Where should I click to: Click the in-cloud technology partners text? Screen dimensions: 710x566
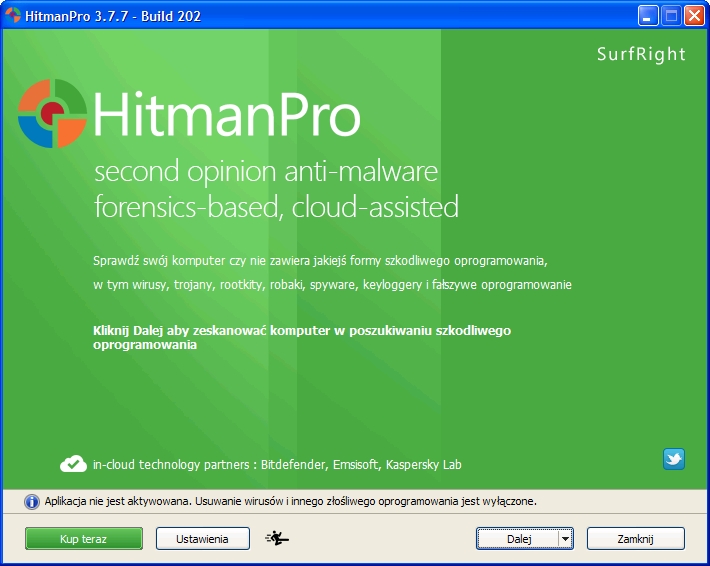(277, 465)
